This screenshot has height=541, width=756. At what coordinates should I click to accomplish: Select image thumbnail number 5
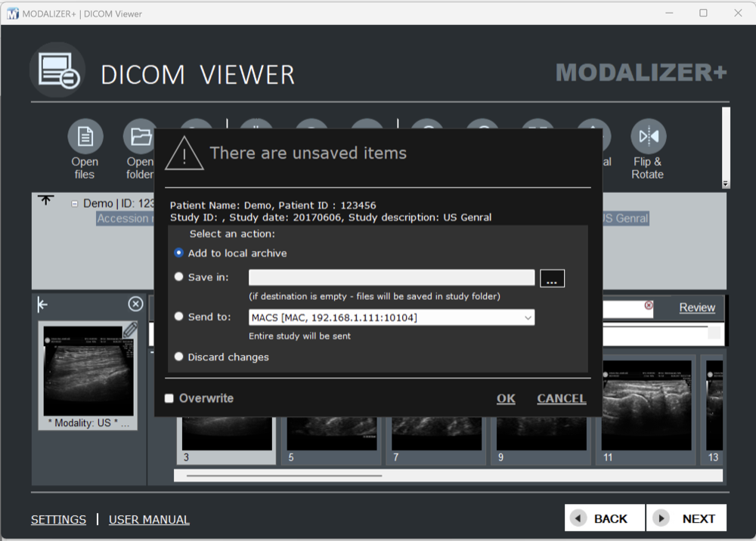(332, 440)
